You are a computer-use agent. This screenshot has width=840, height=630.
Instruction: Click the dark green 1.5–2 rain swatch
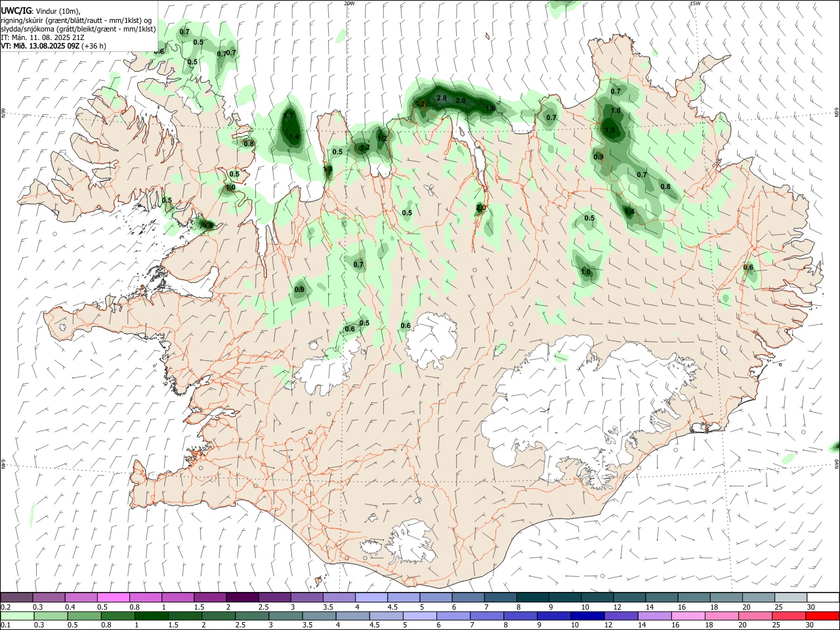coord(184,616)
